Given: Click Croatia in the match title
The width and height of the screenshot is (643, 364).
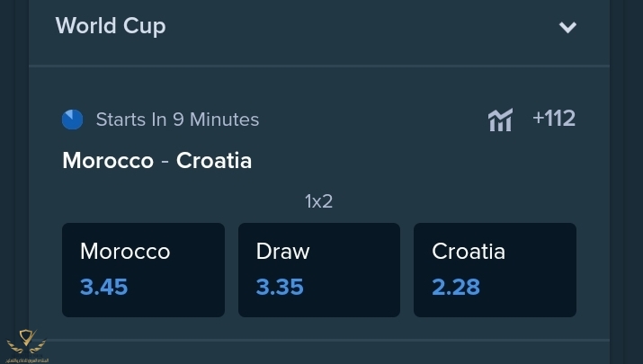Looking at the screenshot, I should point(214,160).
